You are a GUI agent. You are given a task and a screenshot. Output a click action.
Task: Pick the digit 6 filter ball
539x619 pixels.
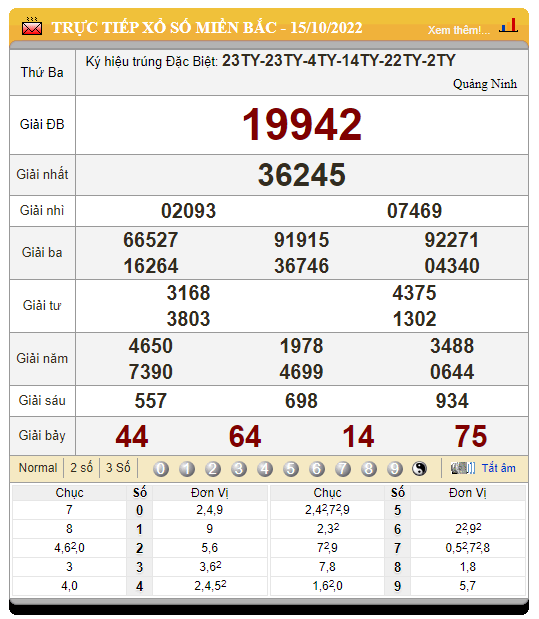[x=317, y=469]
